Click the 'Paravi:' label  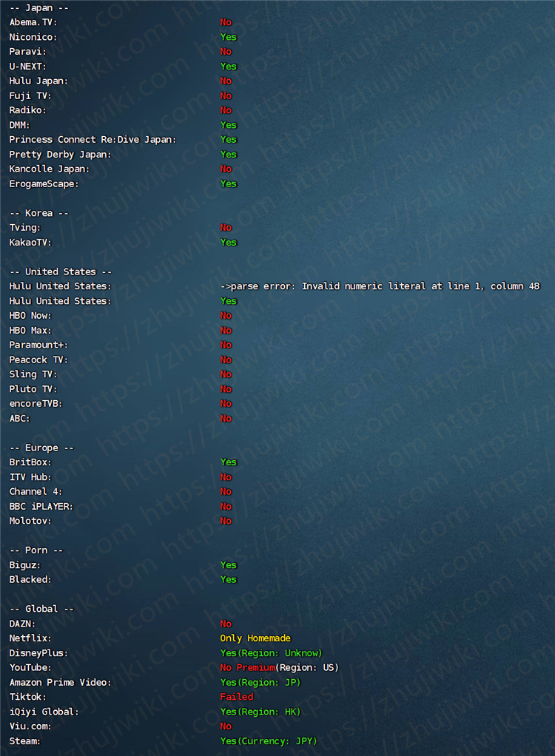click(x=27, y=52)
